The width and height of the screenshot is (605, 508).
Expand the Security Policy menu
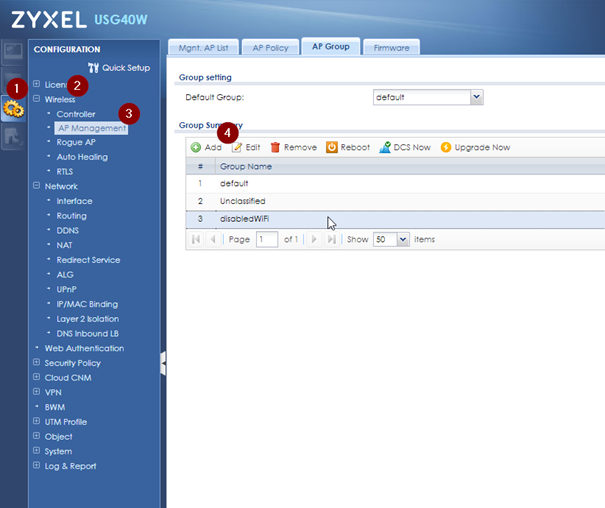pyautogui.click(x=37, y=363)
